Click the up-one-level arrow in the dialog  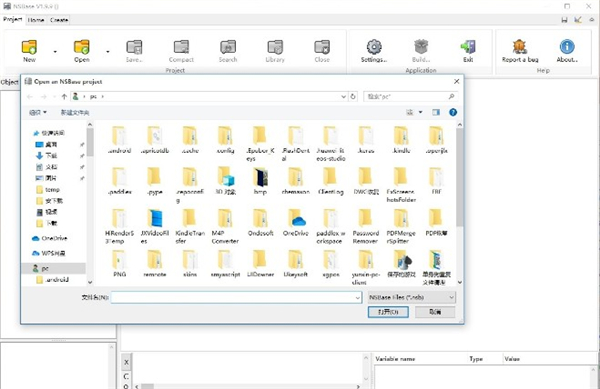(x=64, y=96)
